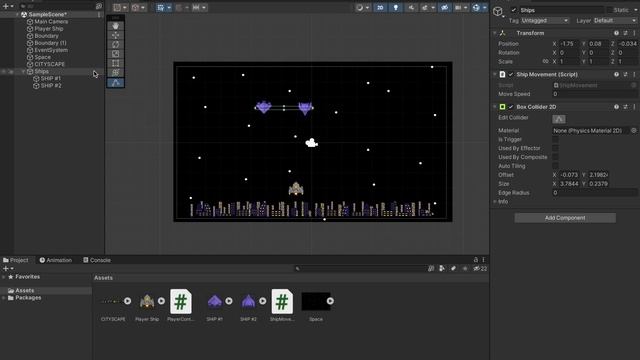Select the Rect tool in scene toolbar
Image resolution: width=640 pixels, height=360 pixels.
click(116, 63)
